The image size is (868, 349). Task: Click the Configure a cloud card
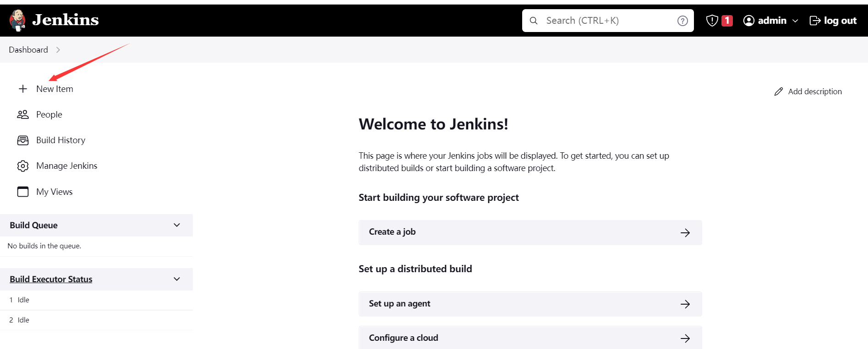click(x=530, y=338)
